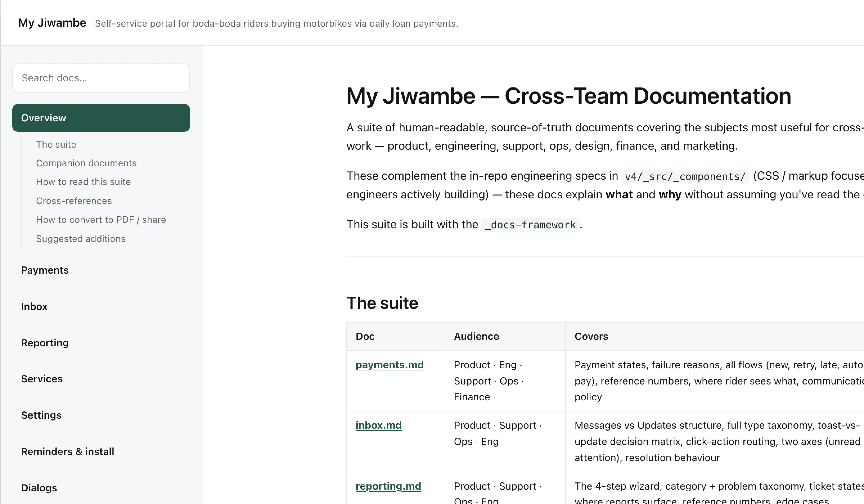The image size is (864, 504).
Task: Click the 'Payment states, failure reasons' covers cell
Action: point(715,381)
